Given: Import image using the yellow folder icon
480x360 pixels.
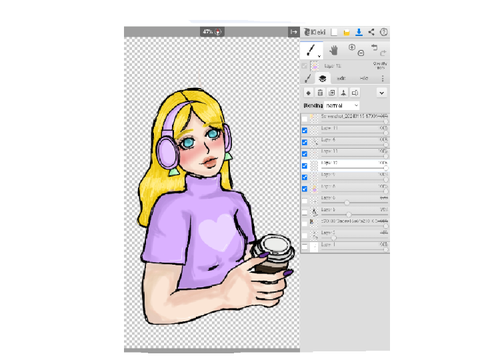Looking at the screenshot, I should (346, 32).
